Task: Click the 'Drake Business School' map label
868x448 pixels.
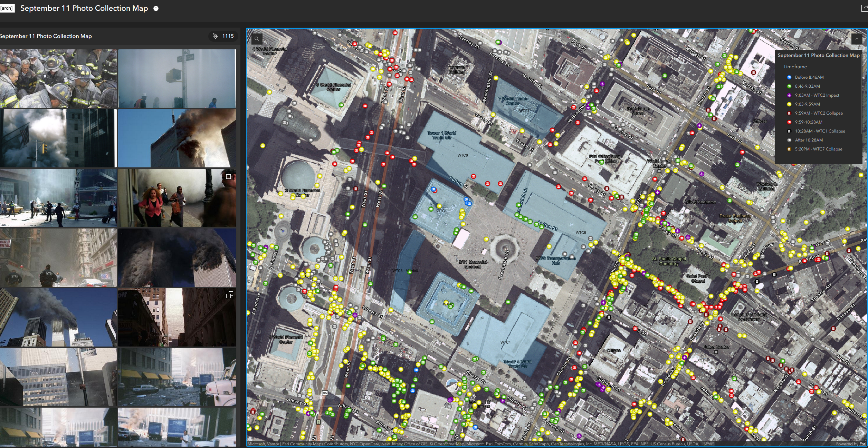Action: (735, 218)
